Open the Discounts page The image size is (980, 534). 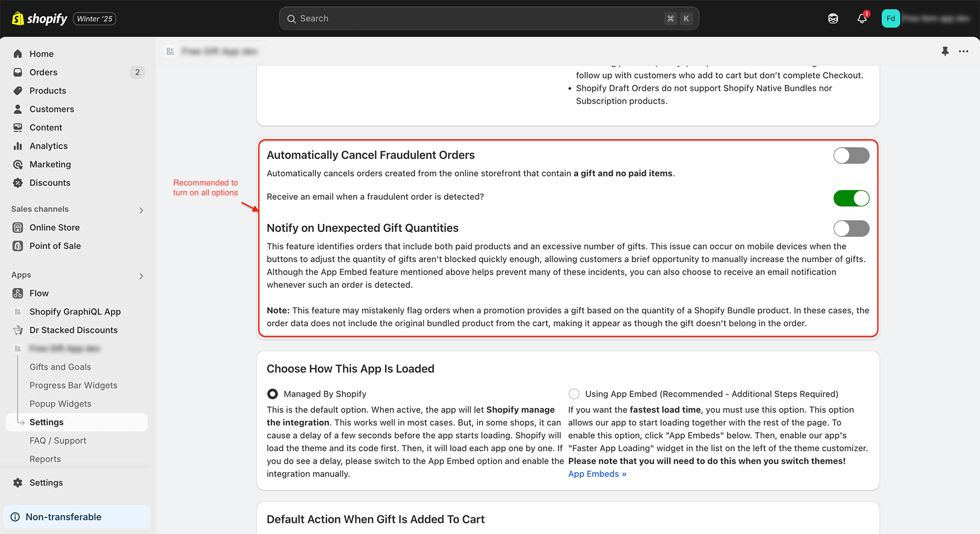point(50,183)
